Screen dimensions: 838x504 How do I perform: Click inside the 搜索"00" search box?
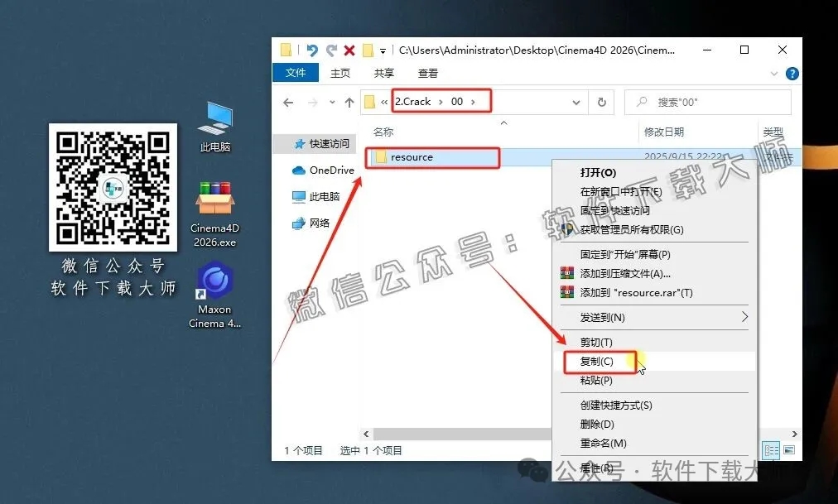(708, 101)
